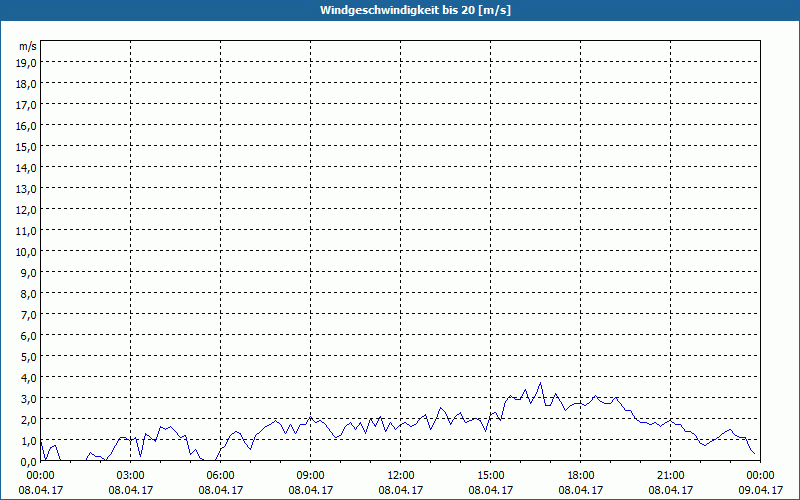Click the chart title Windgeschwindigkeit bis 20
Screen dimensions: 800x500
point(415,10)
